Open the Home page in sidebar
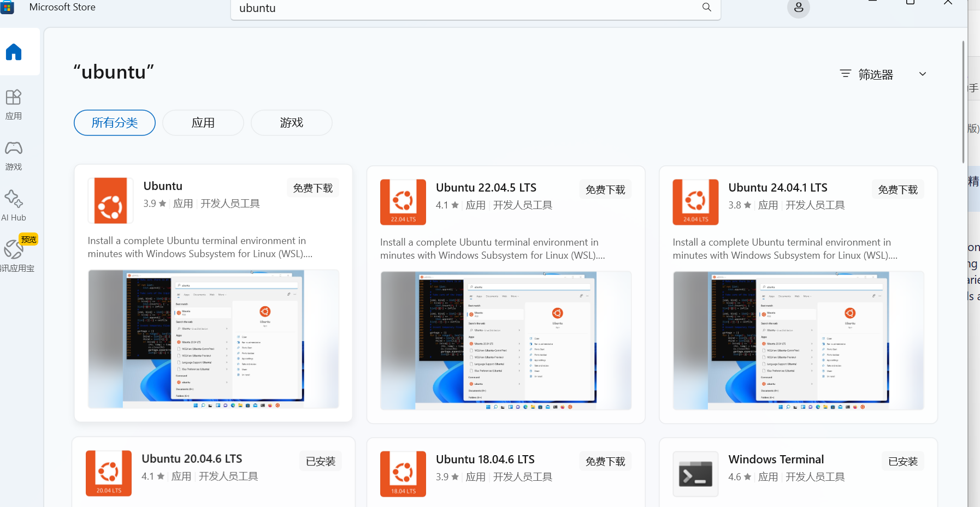This screenshot has height=507, width=980. coord(14,52)
